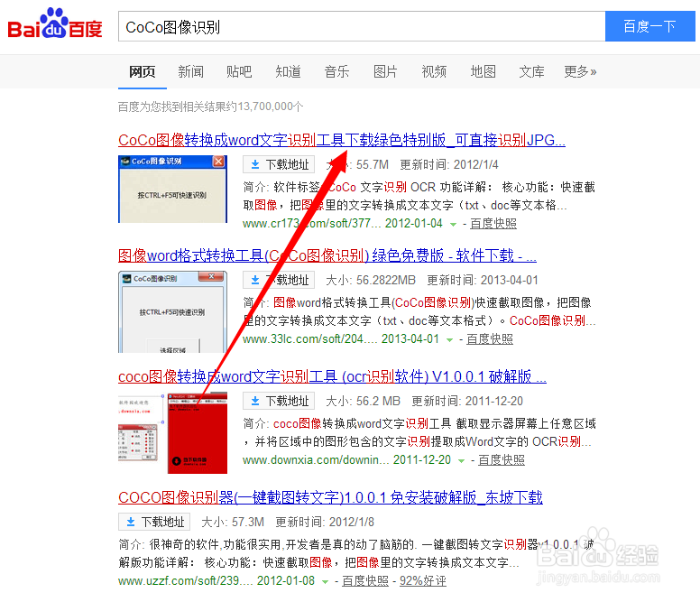
Task: Click download icon in the 57.3M result
Action: tap(131, 522)
